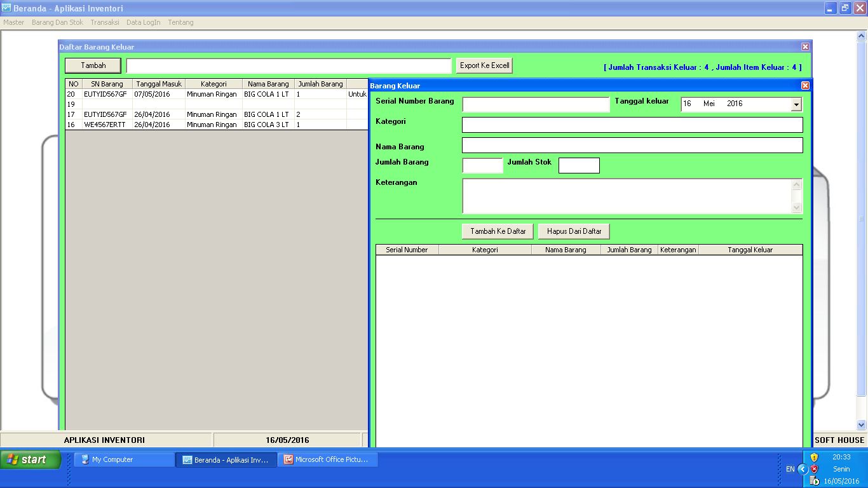Screen dimensions: 868x488
Task: Click date cell 07/05/2016
Action: click(159, 94)
